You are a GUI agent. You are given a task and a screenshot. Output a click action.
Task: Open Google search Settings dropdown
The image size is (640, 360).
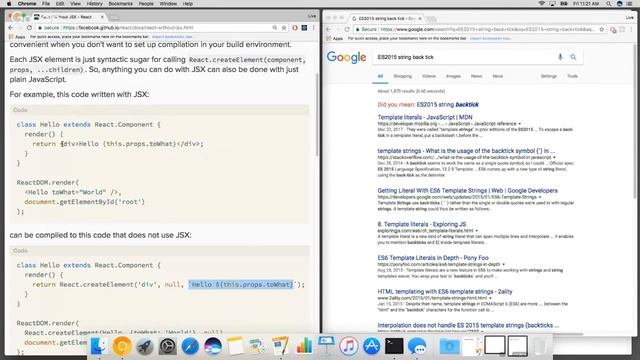click(549, 76)
